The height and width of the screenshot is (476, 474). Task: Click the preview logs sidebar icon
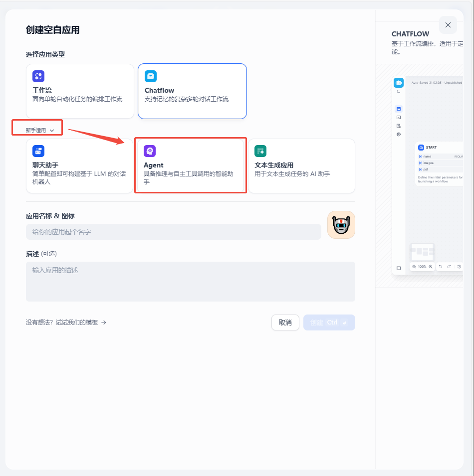399,126
